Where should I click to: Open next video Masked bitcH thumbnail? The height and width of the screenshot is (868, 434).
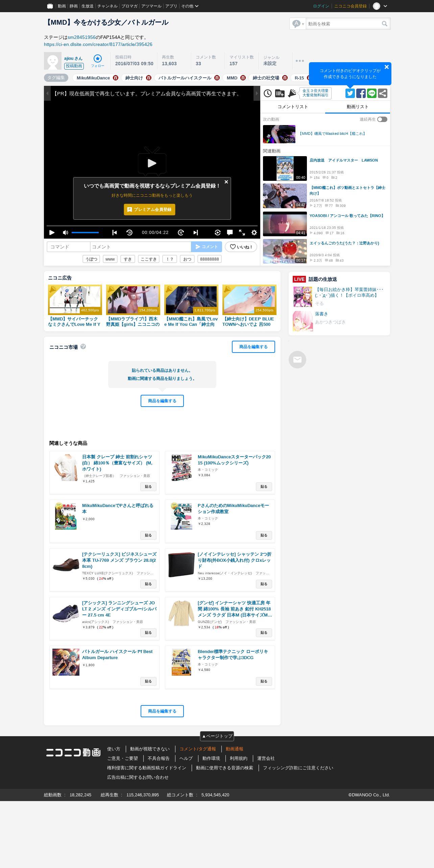(279, 134)
